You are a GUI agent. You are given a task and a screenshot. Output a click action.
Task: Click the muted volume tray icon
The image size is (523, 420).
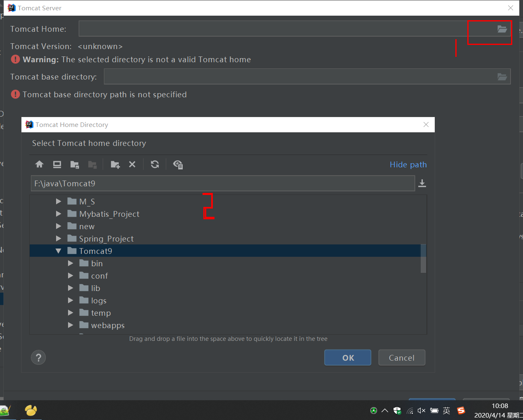click(422, 411)
